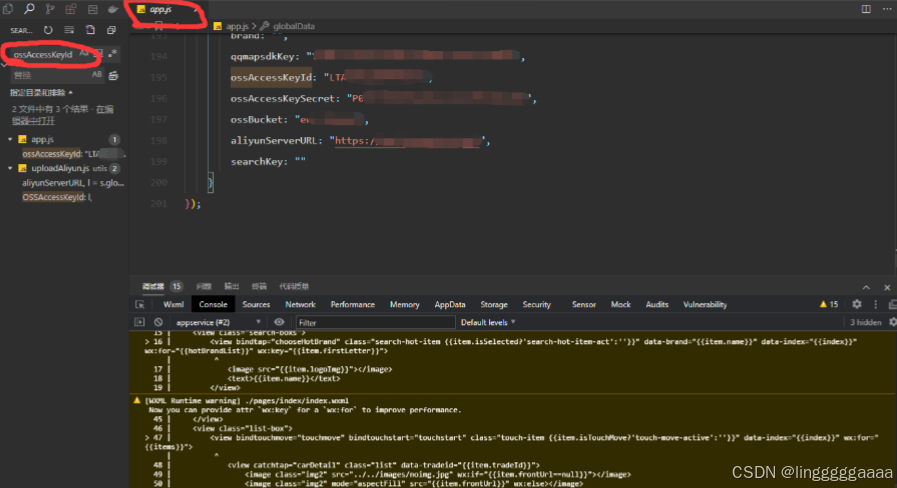Switch to the Security tab
The width and height of the screenshot is (897, 488).
(x=536, y=304)
